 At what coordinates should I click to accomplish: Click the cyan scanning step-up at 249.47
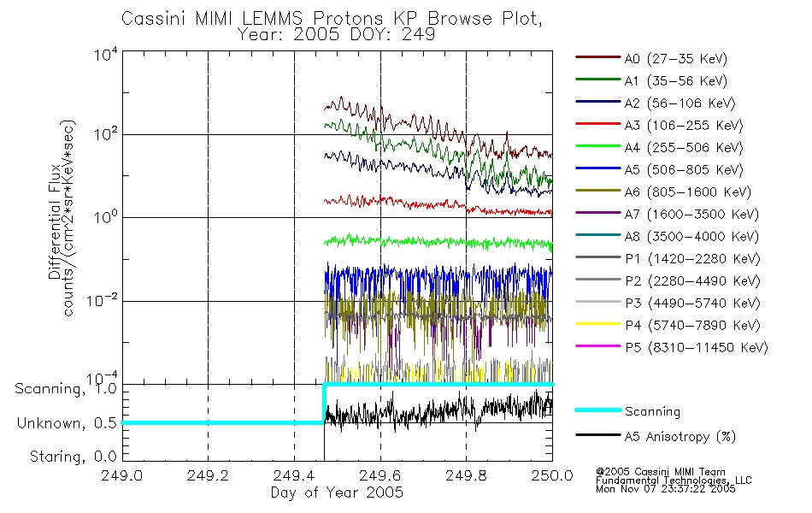point(324,404)
